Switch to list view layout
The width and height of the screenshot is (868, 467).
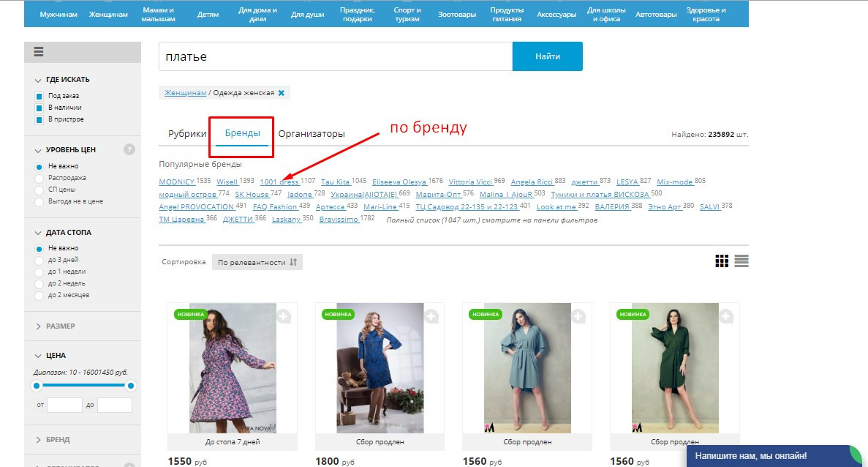point(741,261)
